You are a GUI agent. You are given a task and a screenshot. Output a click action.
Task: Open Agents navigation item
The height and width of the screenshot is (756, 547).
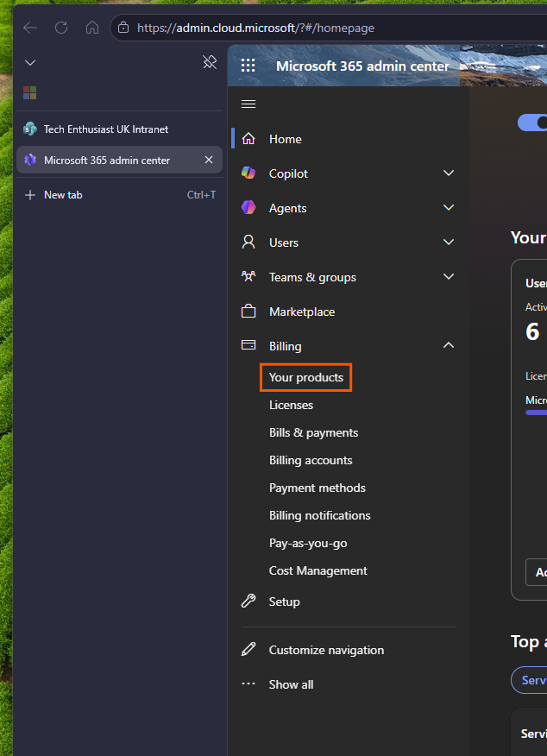click(x=287, y=208)
